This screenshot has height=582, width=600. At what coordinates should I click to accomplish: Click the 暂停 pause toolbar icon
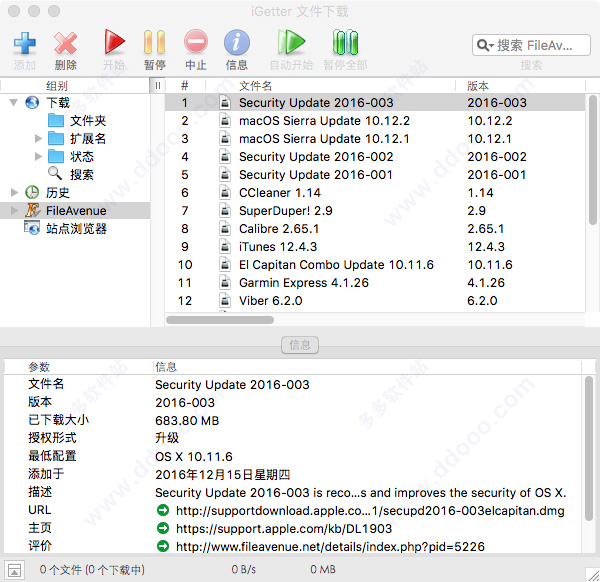tap(155, 42)
